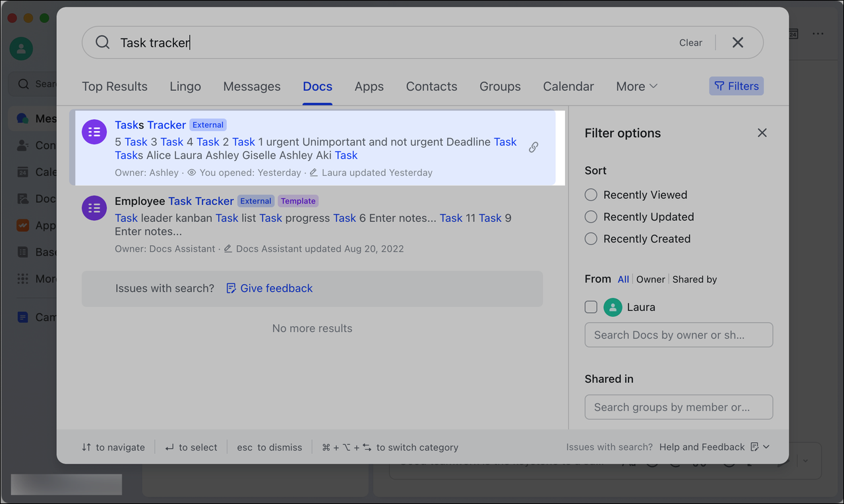Click Laura's avatar in filter options
Viewport: 844px width, 504px height.
(613, 307)
